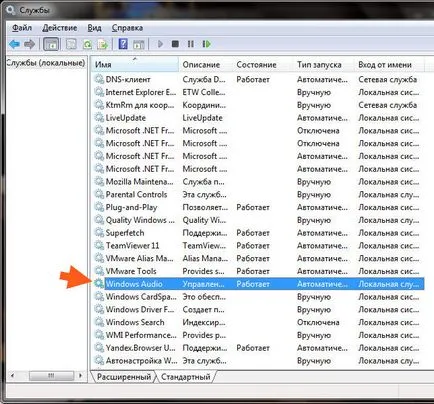Select the Quality Windows ... service

[140, 220]
